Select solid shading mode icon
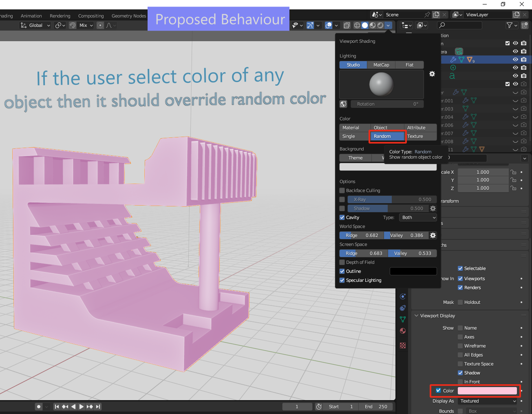The height and width of the screenshot is (414, 532). pyautogui.click(x=365, y=25)
